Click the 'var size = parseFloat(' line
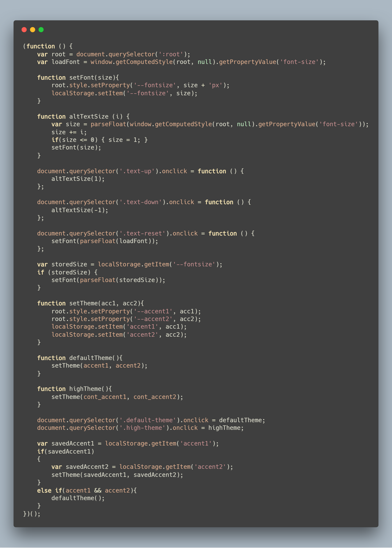This screenshot has height=548, width=392. [x=210, y=124]
